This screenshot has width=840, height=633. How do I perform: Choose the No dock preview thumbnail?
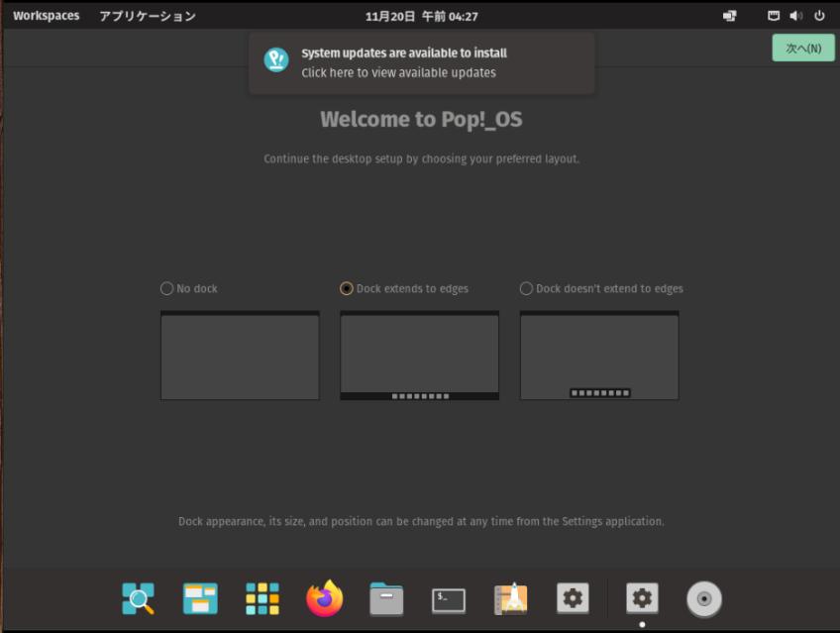tap(240, 355)
